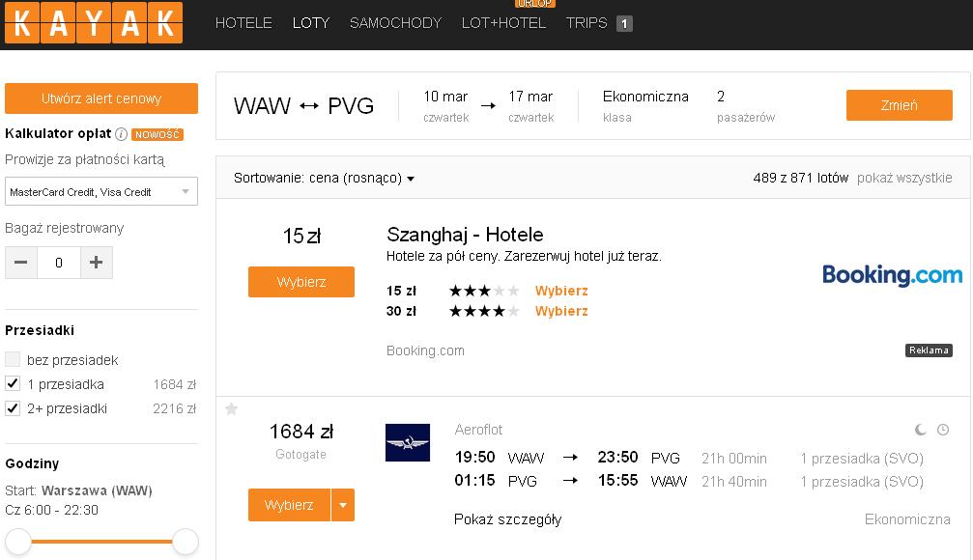Click the overnight flight moon icon
The width and height of the screenshot is (973, 560).
point(921,429)
